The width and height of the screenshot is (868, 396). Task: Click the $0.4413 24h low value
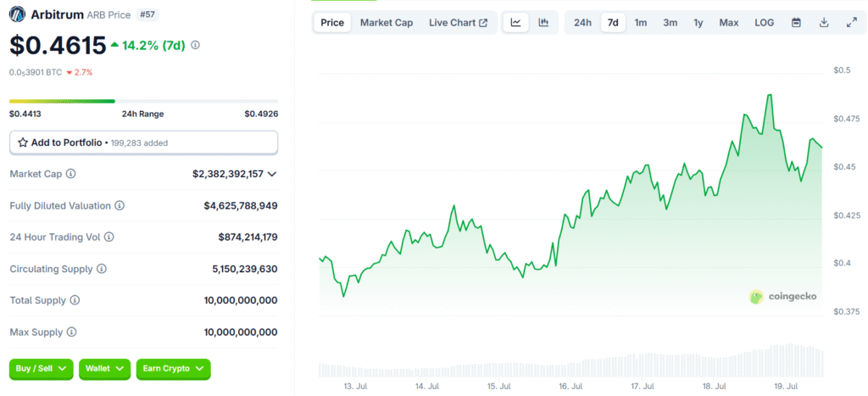(x=25, y=114)
